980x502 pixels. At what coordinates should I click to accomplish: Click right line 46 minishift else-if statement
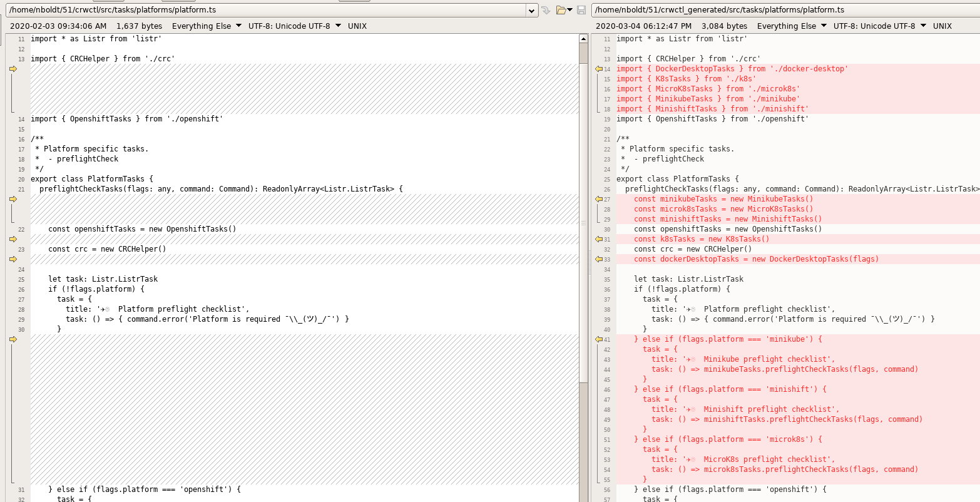[730, 389]
